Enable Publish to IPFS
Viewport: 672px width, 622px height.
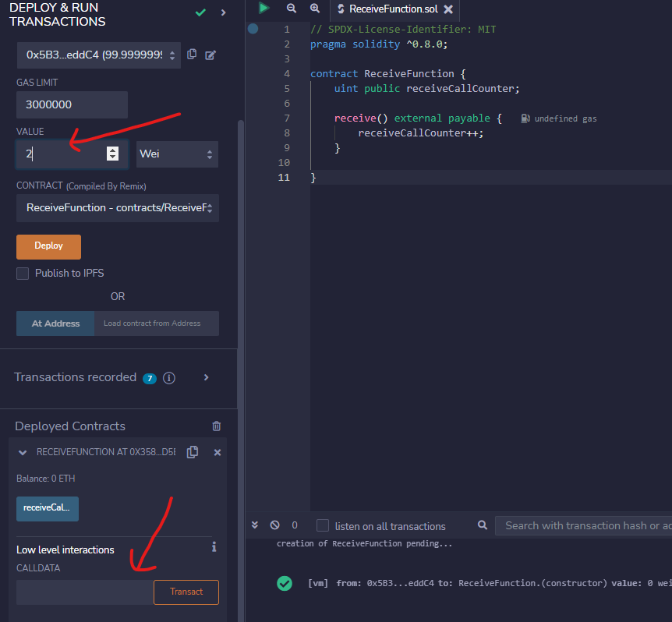23,274
